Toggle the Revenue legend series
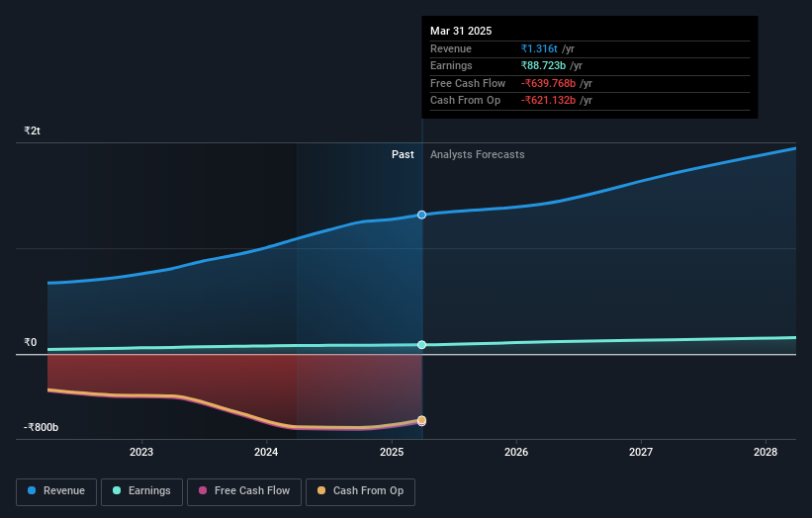Viewport: 812px width, 518px height. tap(56, 491)
